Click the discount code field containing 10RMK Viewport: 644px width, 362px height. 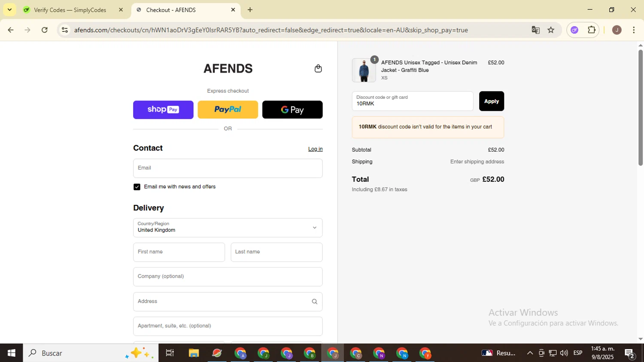click(413, 101)
